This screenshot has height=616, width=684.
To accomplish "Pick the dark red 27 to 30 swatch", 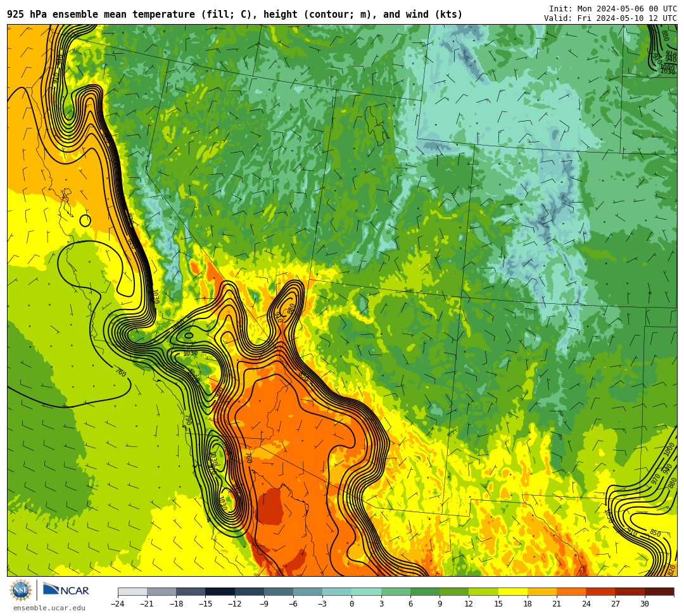I will (x=630, y=591).
